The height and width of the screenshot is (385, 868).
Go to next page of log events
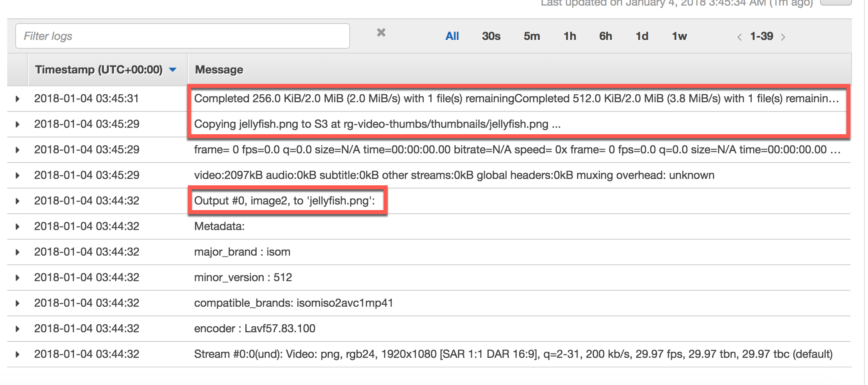[783, 37]
